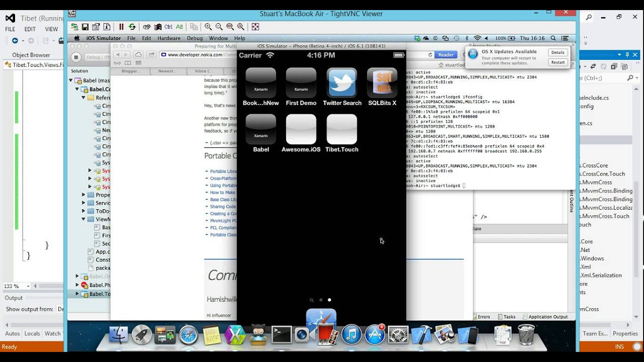Open the Trash in the dock
Viewport: 644px width, 362px height.
(x=526, y=335)
